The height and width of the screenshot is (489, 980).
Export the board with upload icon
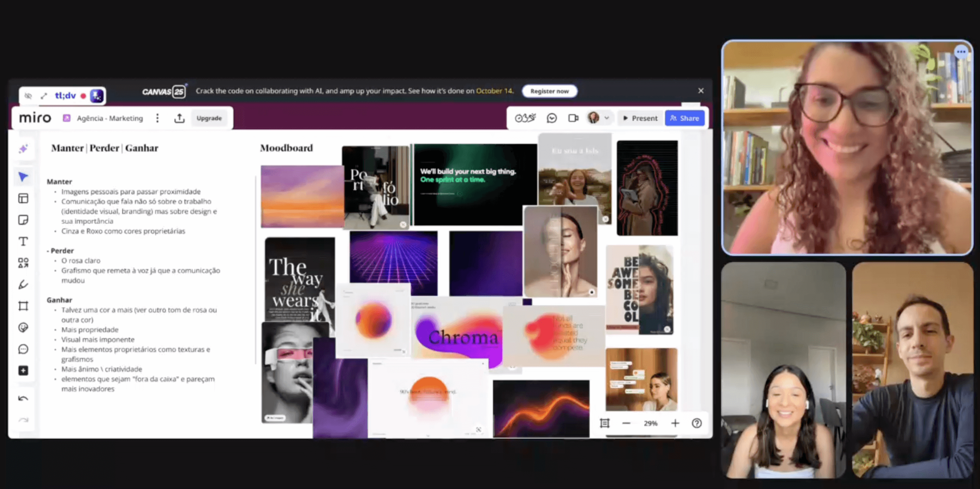(x=179, y=118)
